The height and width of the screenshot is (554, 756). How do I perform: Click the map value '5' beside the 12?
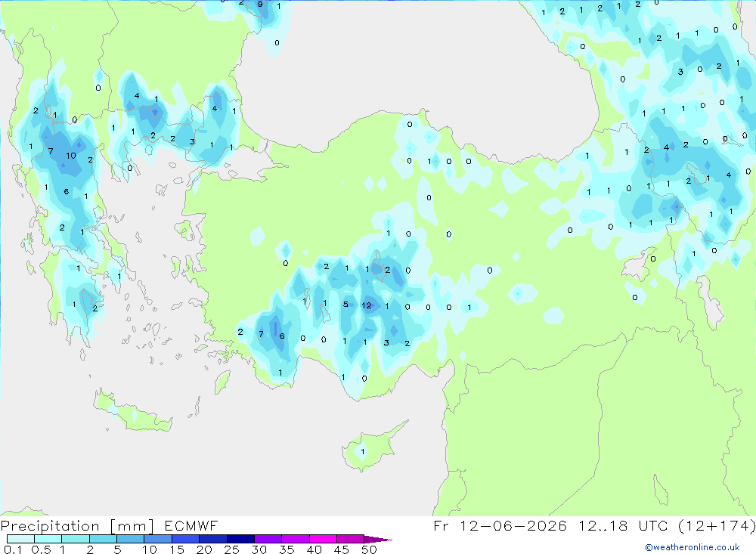point(345,305)
